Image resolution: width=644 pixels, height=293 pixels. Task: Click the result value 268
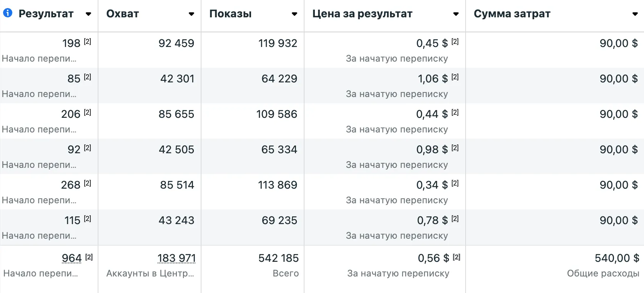click(x=70, y=185)
